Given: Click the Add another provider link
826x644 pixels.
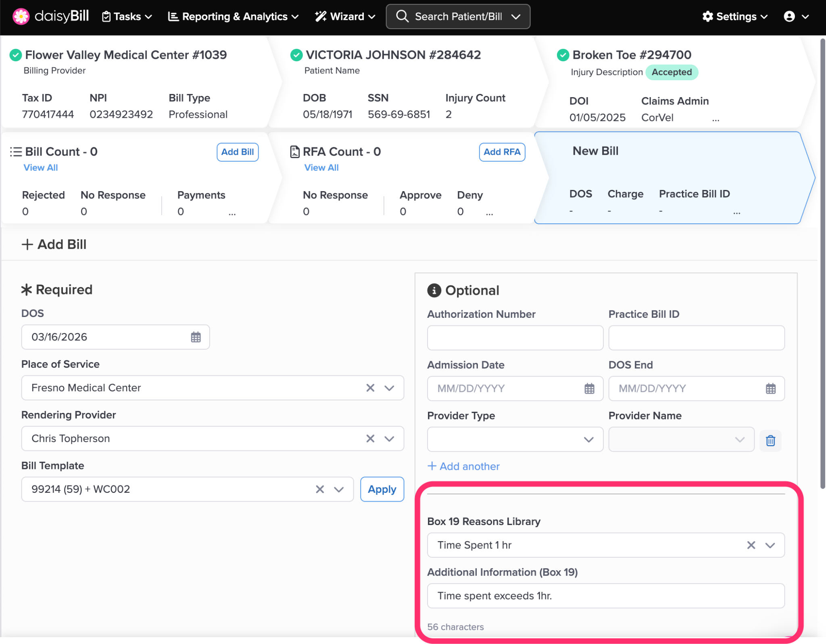Looking at the screenshot, I should pos(463,466).
